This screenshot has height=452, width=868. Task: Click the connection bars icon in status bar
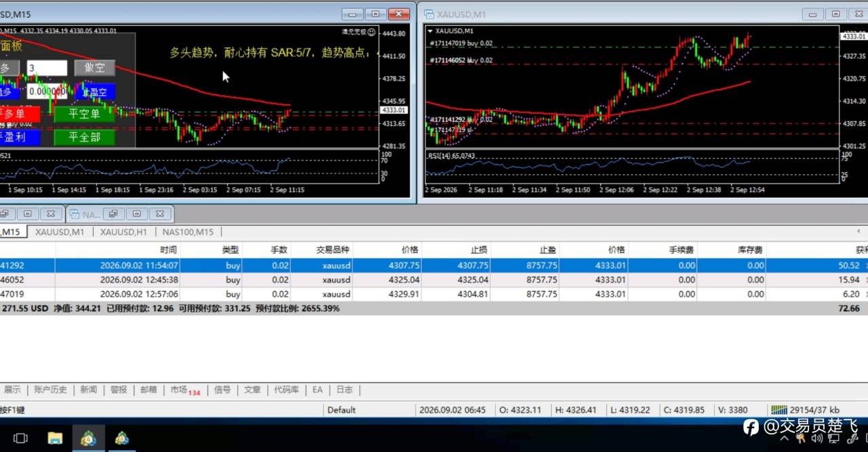pyautogui.click(x=779, y=410)
